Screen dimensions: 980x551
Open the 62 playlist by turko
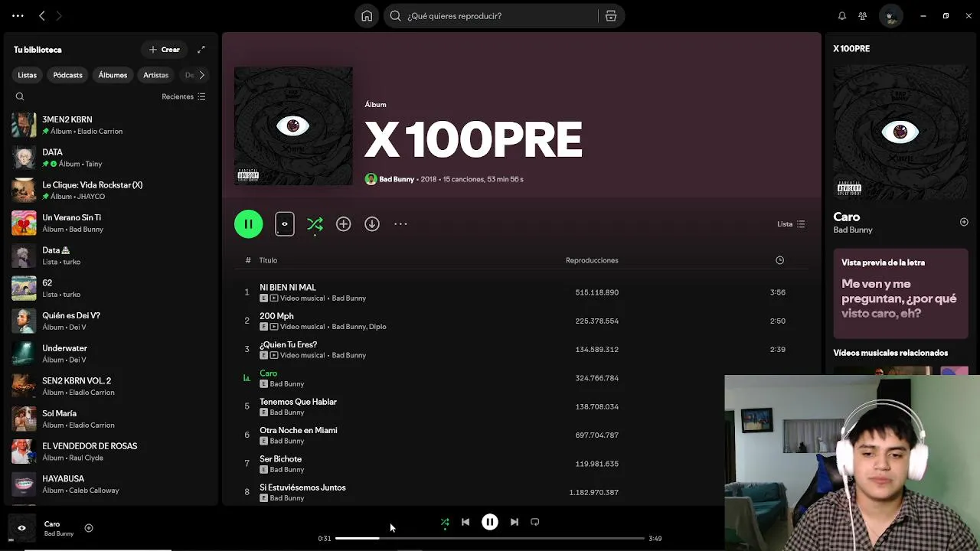click(x=111, y=288)
